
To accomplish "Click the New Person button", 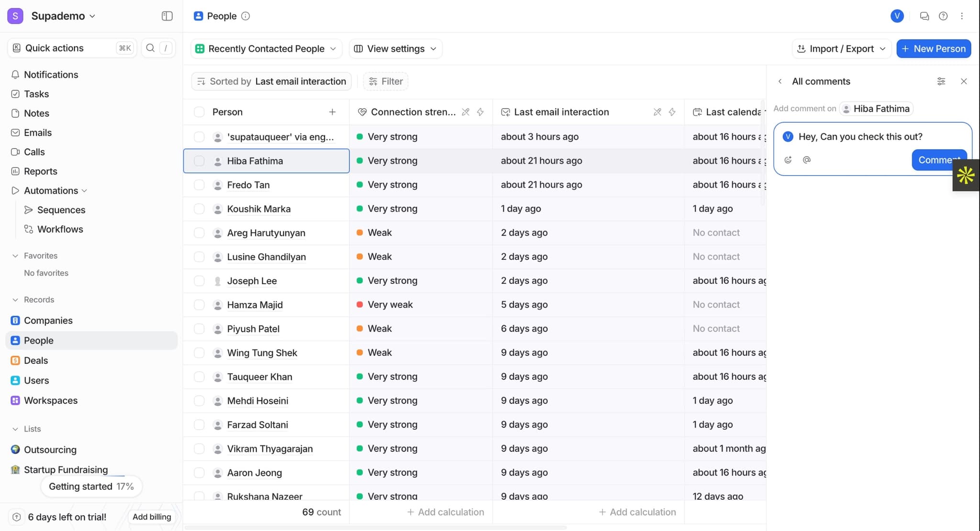I will tap(933, 49).
